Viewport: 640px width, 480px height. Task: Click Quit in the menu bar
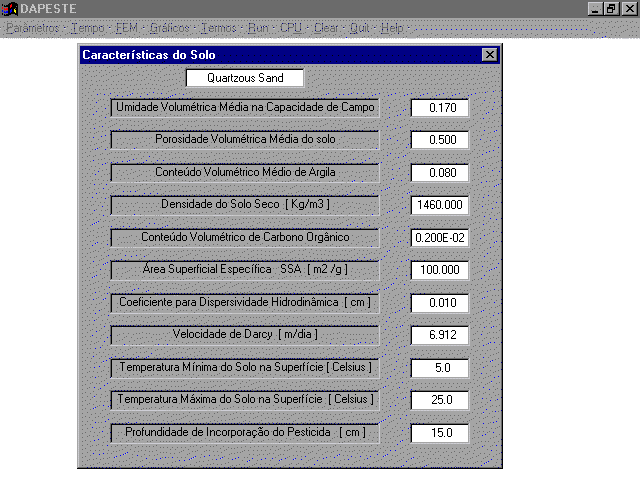(359, 28)
